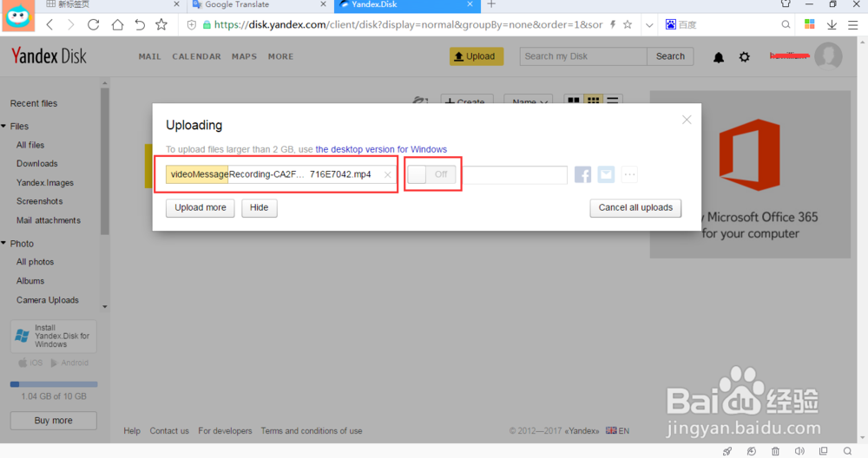This screenshot has height=458, width=868.
Task: Open the desktop version for Windows link
Action: 381,149
